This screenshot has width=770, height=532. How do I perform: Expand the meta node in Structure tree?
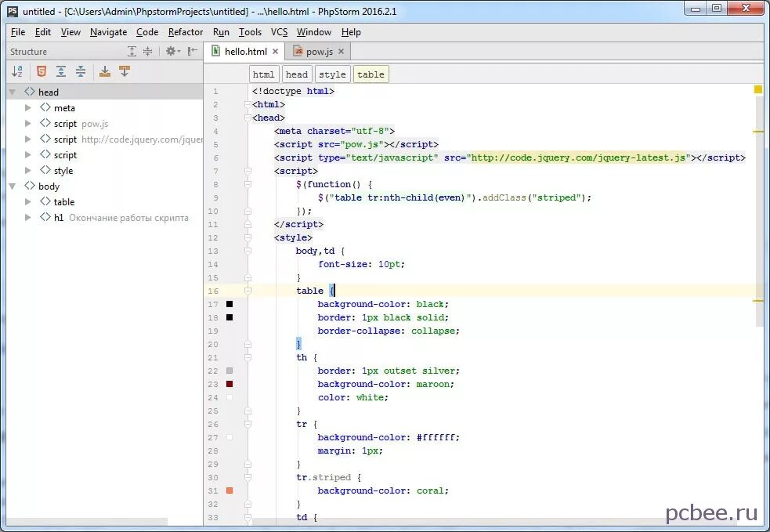(x=28, y=107)
